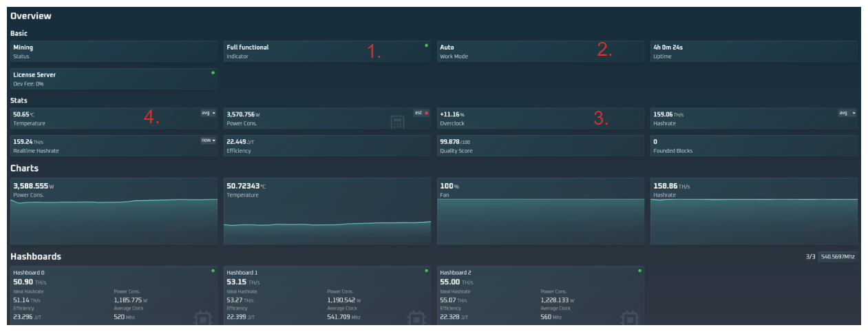Click the green dot on License Server card
This screenshot has width=868, height=332.
[x=213, y=72]
